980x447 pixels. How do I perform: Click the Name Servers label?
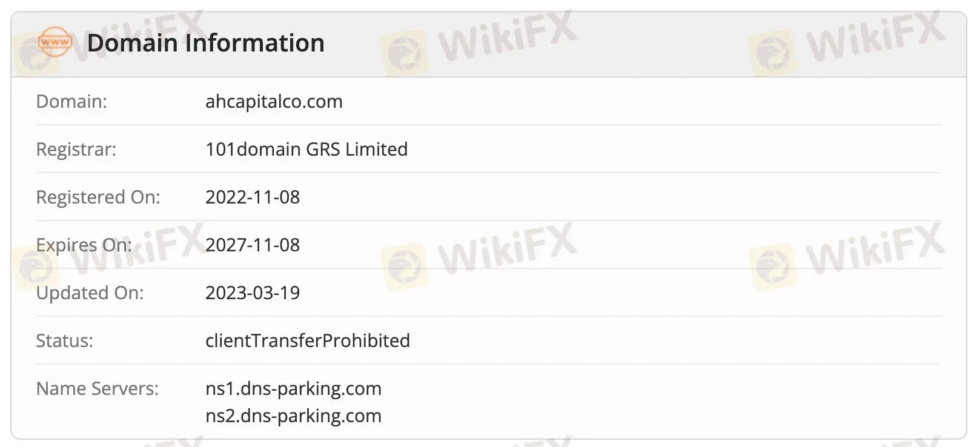point(97,388)
